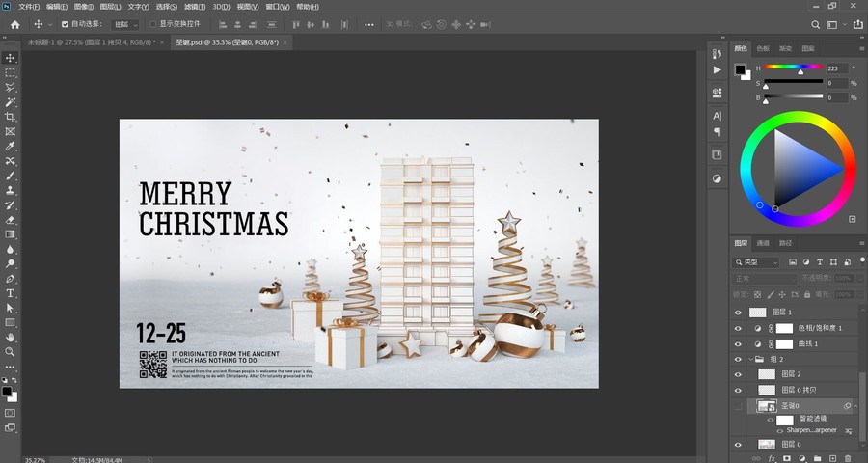Open the fx layer style menu
The image size is (868, 463).
[x=772, y=458]
